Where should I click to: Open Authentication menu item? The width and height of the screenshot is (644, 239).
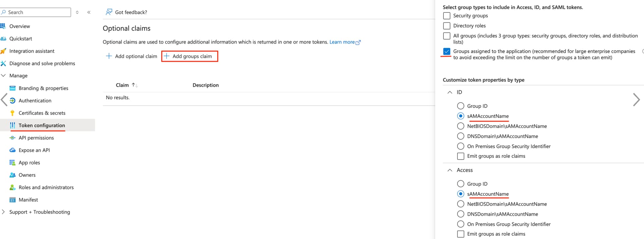click(x=35, y=101)
